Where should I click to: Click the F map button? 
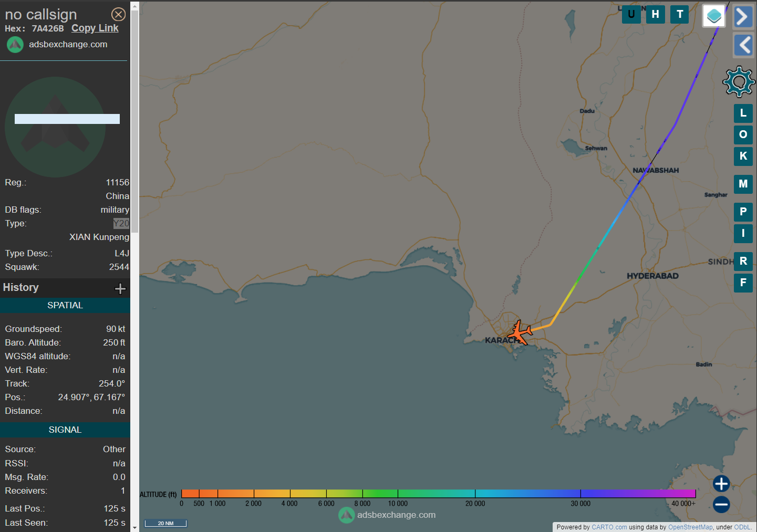click(x=743, y=283)
